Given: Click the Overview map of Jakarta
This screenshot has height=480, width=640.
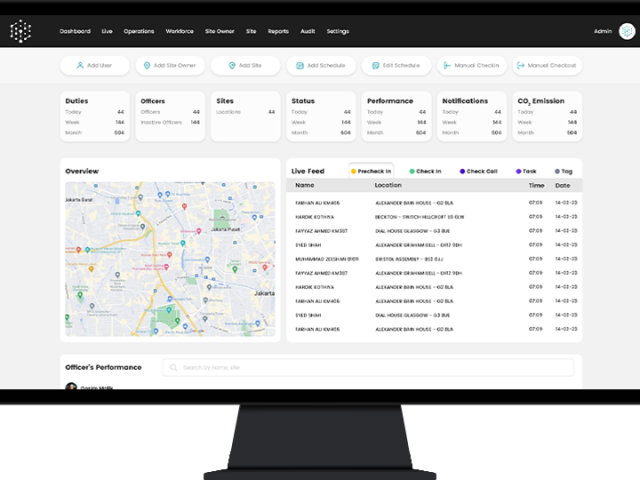Looking at the screenshot, I should 170,259.
